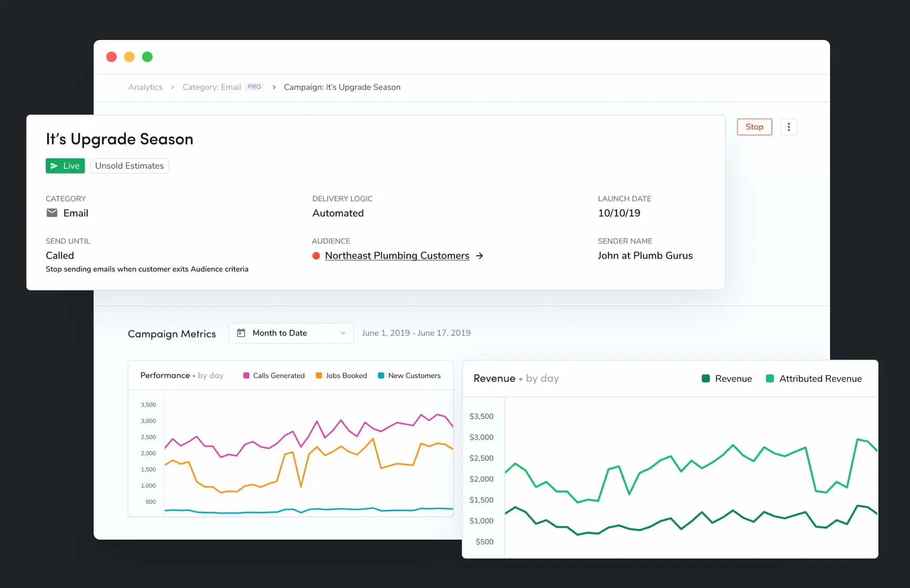Screen dimensions: 910x588
Task: Stop the campaign with Stop button
Action: (x=754, y=127)
